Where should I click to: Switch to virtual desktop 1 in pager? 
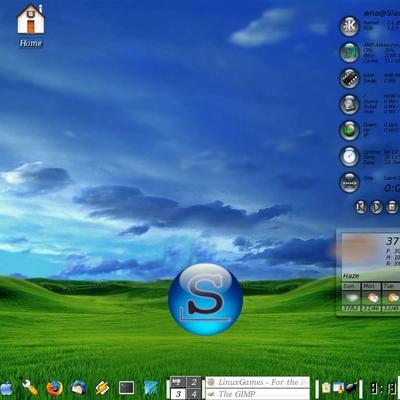point(178,382)
